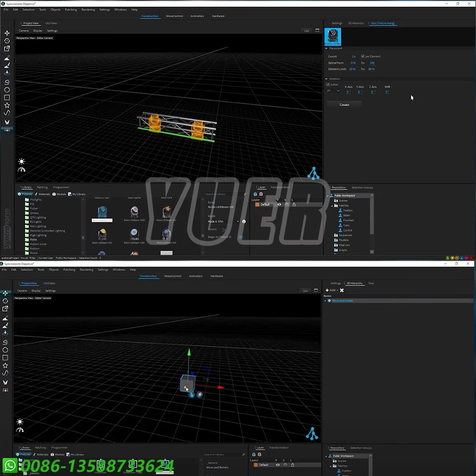Viewport: 476px width, 476px height.
Task: Open Display options in lower viewport
Action: coord(36,291)
